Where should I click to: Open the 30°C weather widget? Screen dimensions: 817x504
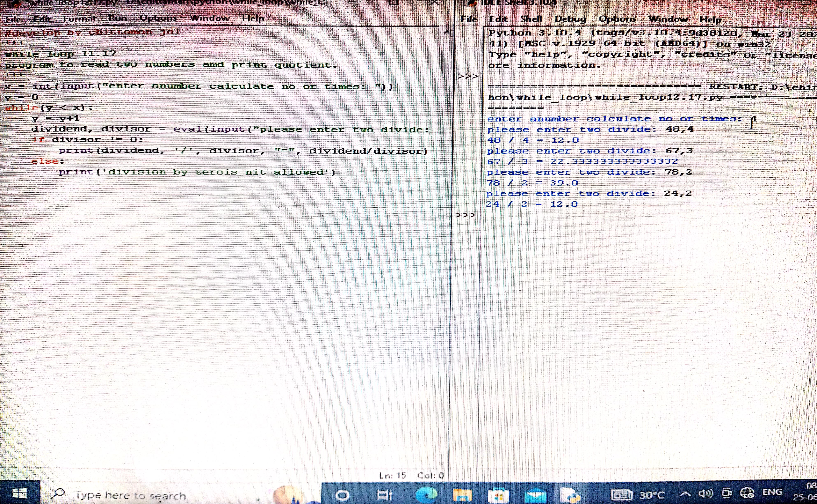pos(638,495)
